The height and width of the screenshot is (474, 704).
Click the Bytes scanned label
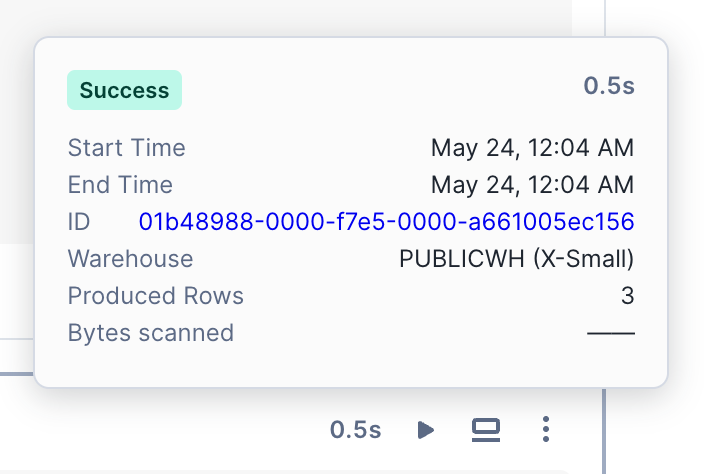pyautogui.click(x=151, y=332)
